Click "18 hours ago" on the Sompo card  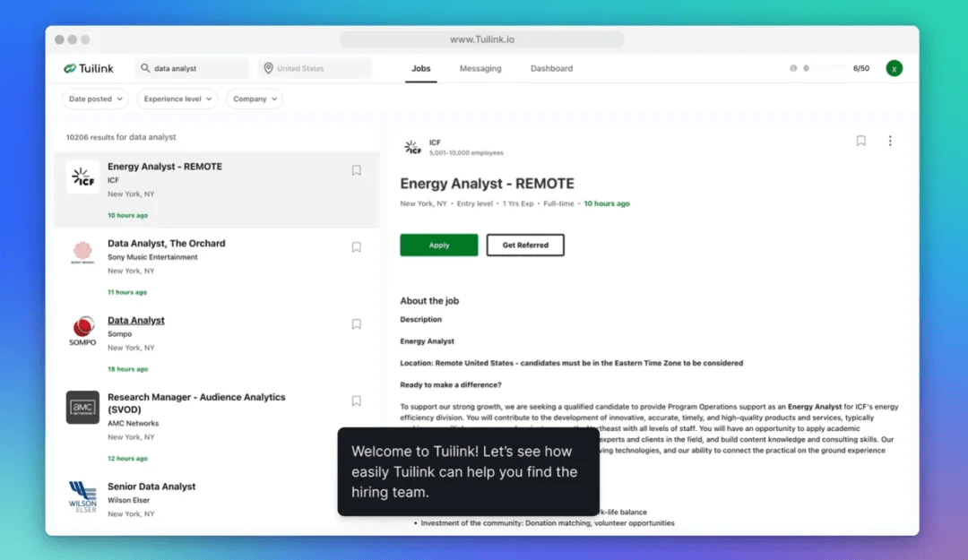click(128, 369)
